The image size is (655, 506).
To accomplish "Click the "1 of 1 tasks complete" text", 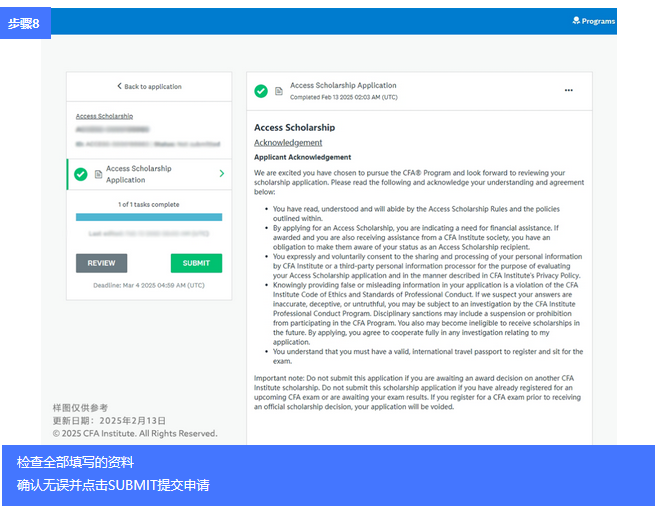I will [149, 204].
